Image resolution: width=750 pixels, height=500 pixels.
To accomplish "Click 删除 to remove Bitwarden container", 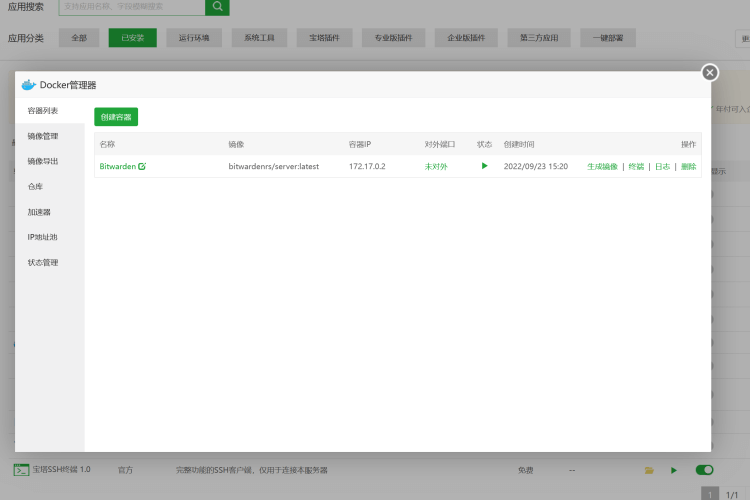I will tap(688, 167).
